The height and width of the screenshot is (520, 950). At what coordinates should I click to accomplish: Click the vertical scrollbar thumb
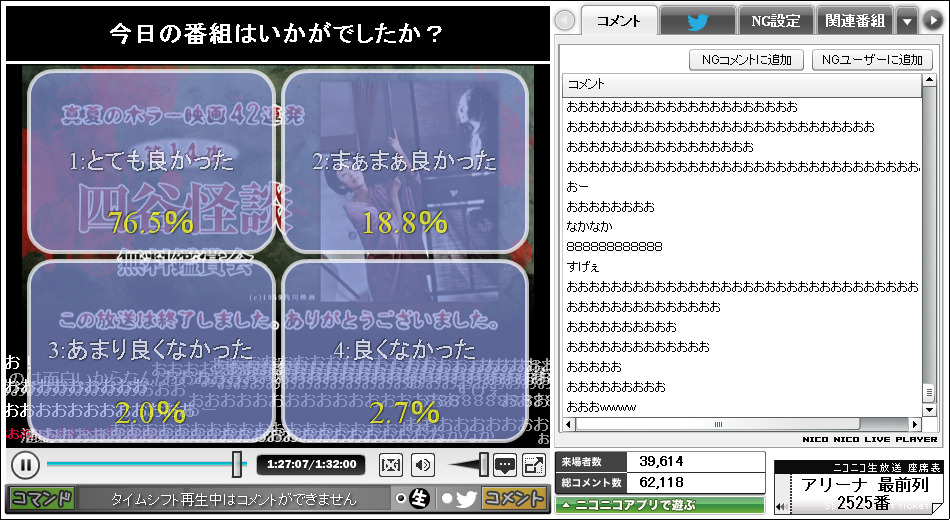click(928, 392)
